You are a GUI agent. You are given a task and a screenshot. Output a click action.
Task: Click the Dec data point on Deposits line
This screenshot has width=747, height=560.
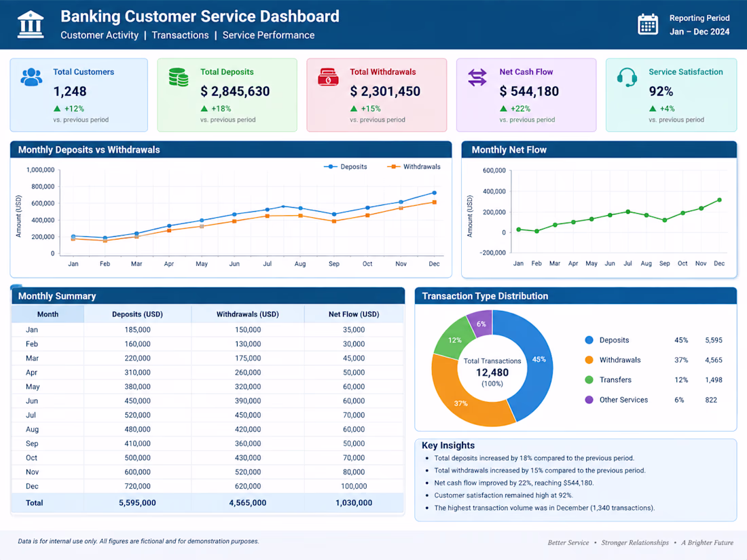(434, 193)
